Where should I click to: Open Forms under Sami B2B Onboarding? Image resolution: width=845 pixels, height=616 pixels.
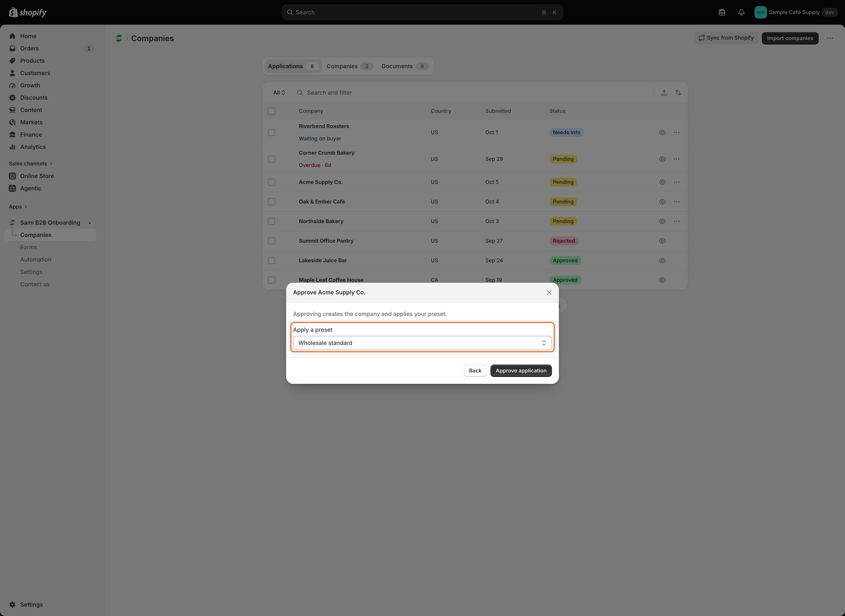click(29, 247)
